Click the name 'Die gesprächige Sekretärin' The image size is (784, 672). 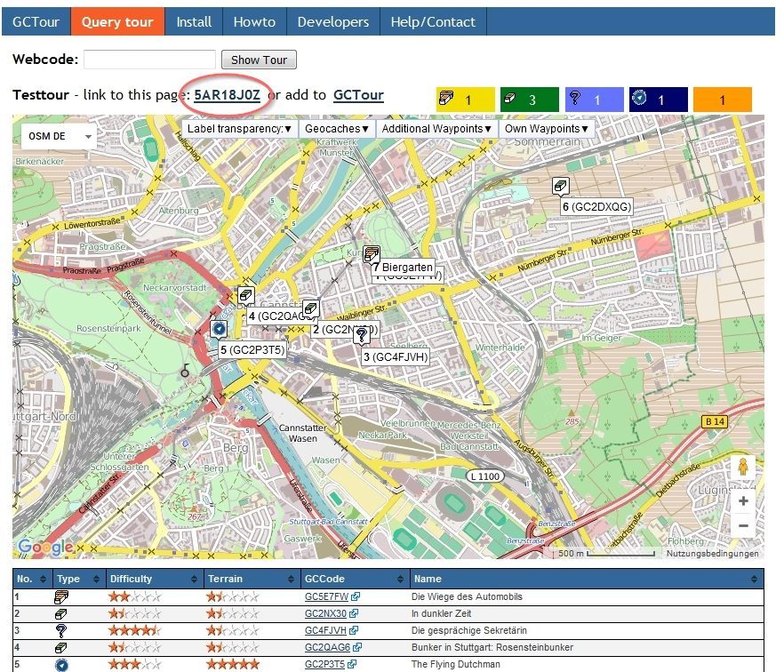tap(469, 630)
